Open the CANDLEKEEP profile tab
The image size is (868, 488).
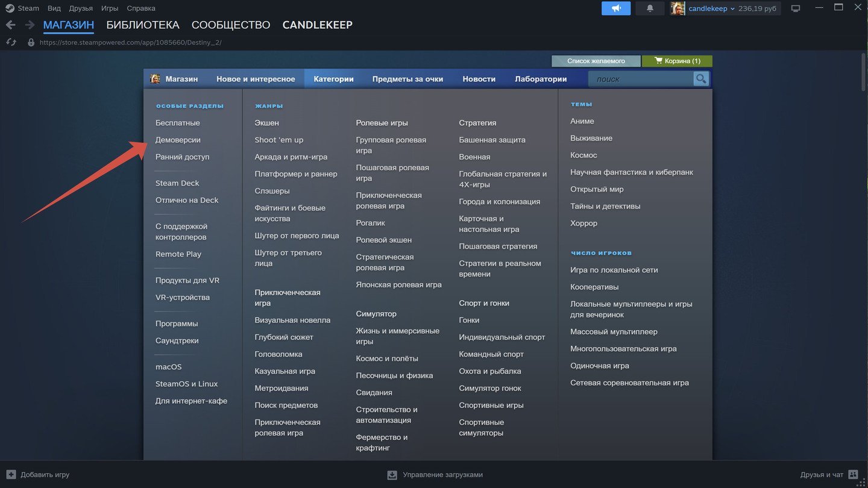coord(318,25)
